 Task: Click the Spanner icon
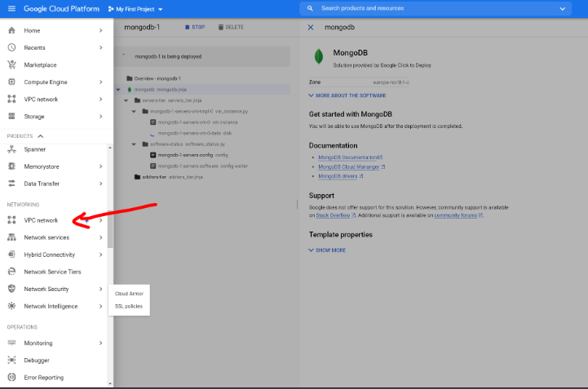tap(11, 149)
